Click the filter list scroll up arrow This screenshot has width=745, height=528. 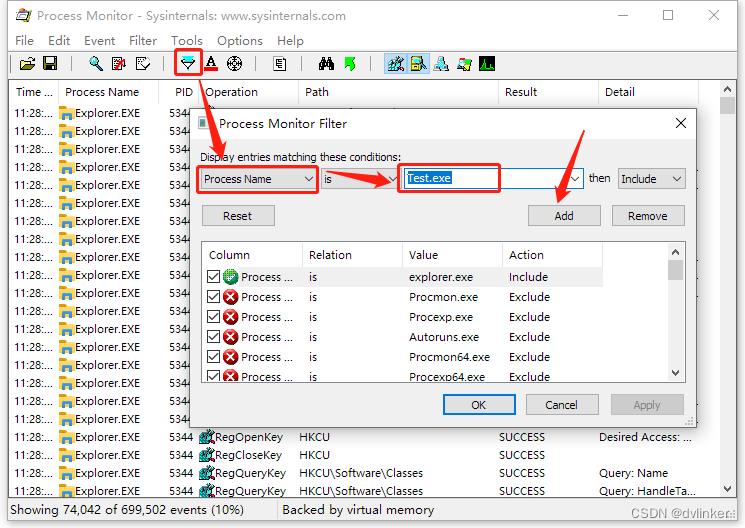click(x=676, y=252)
